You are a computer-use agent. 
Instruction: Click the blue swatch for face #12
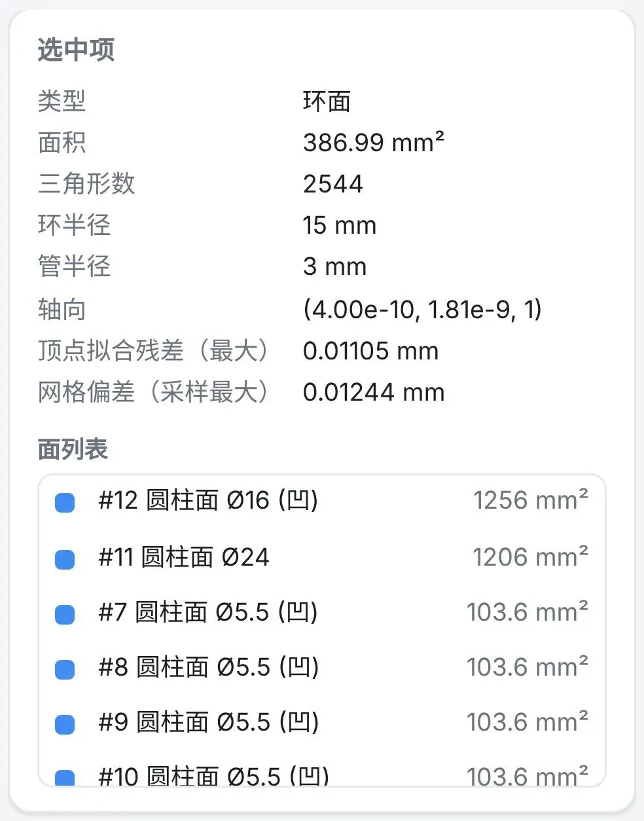point(64,503)
